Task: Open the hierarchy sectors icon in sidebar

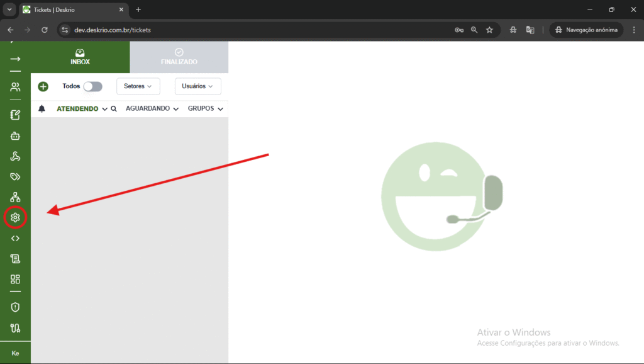Action: [x=15, y=197]
